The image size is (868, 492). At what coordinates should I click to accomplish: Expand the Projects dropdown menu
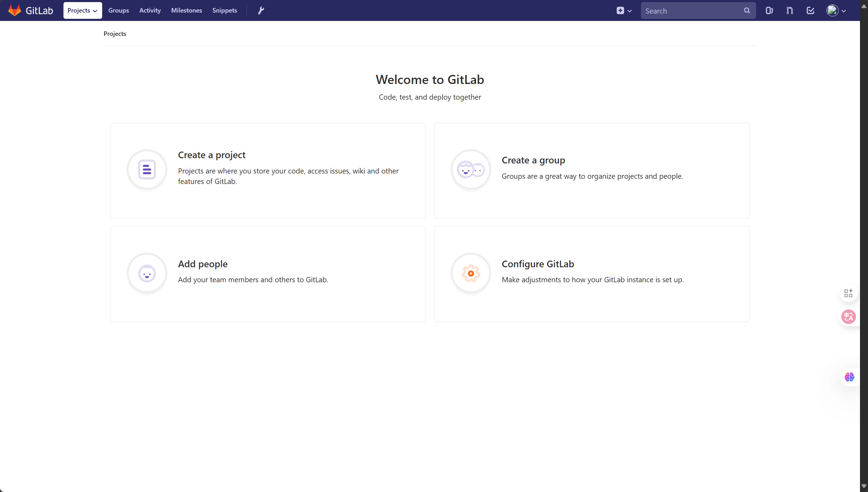82,10
